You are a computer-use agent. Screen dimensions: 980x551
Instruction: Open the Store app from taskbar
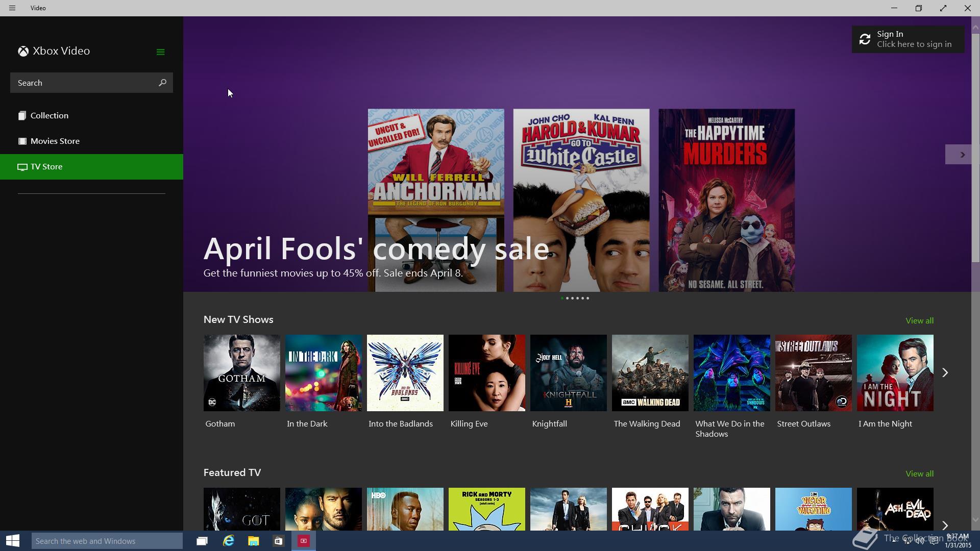[278, 541]
